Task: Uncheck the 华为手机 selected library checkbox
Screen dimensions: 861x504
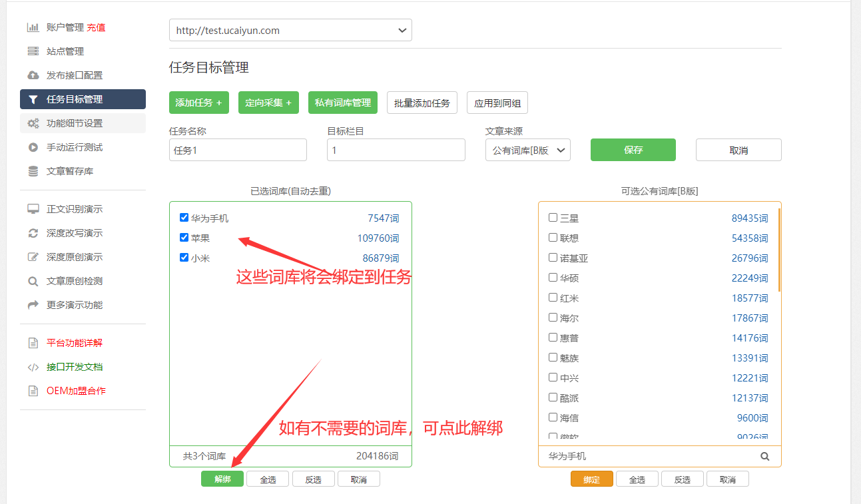Action: [184, 218]
